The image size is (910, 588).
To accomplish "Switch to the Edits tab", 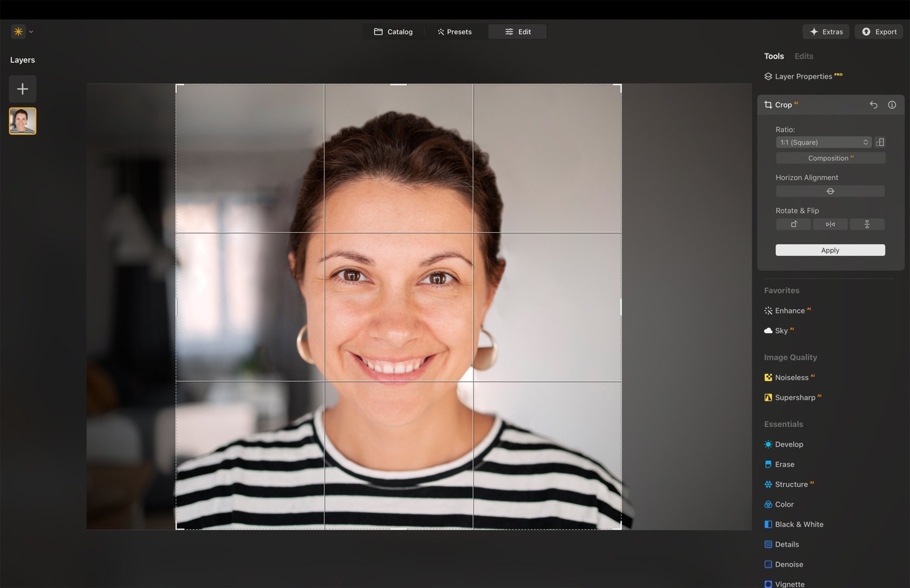I will (803, 56).
